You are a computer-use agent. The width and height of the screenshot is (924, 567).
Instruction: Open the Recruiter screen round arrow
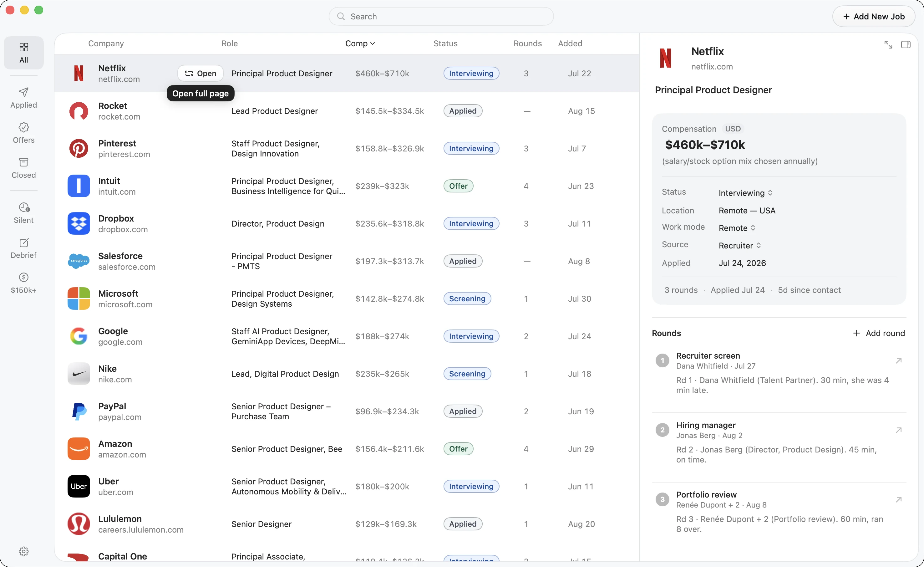898,361
